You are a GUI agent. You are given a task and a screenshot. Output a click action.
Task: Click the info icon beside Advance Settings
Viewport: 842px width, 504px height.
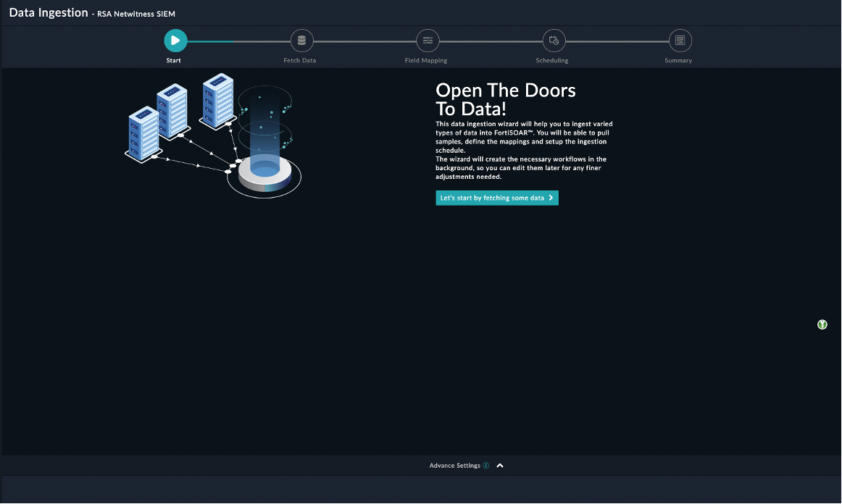point(486,466)
